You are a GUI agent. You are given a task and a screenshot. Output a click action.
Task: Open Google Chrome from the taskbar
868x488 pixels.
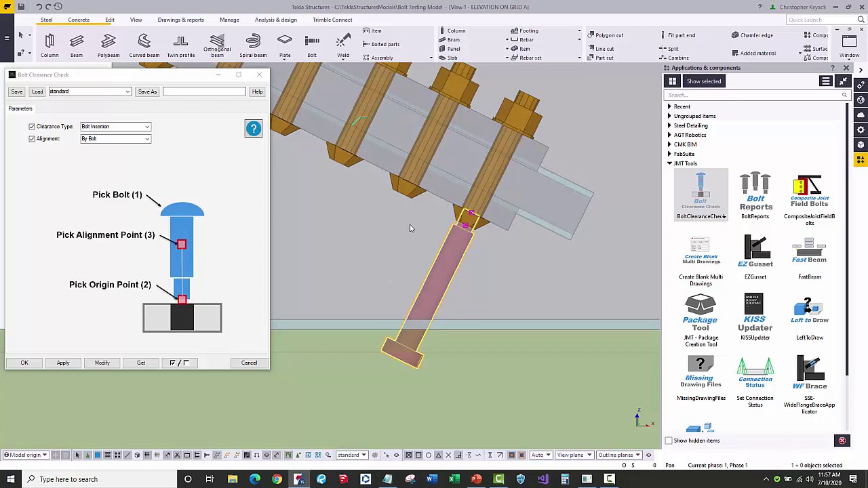click(277, 479)
